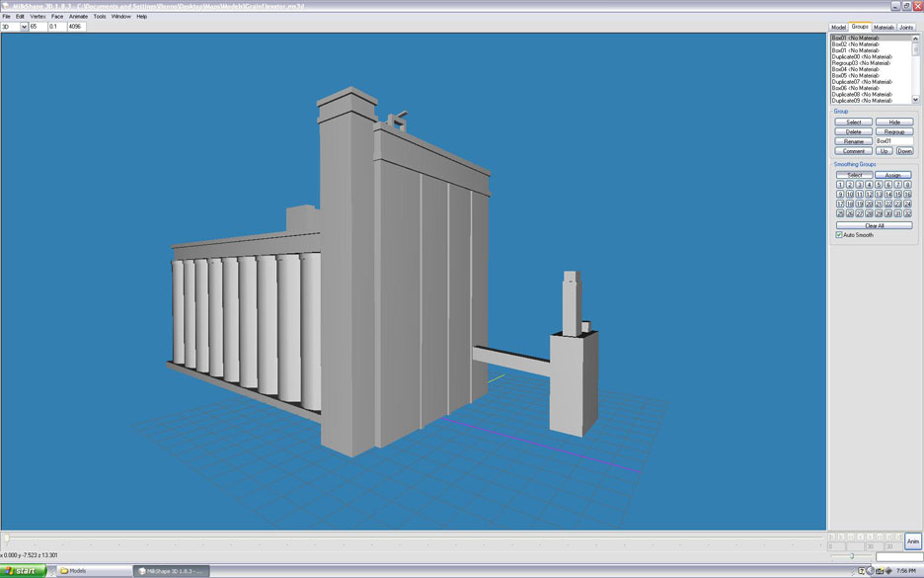Image resolution: width=924 pixels, height=578 pixels.
Task: Click Smoothing Groups Assign button
Action: [892, 175]
